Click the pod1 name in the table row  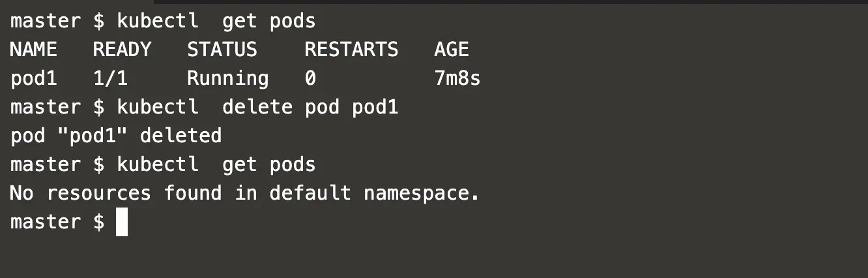(x=34, y=78)
